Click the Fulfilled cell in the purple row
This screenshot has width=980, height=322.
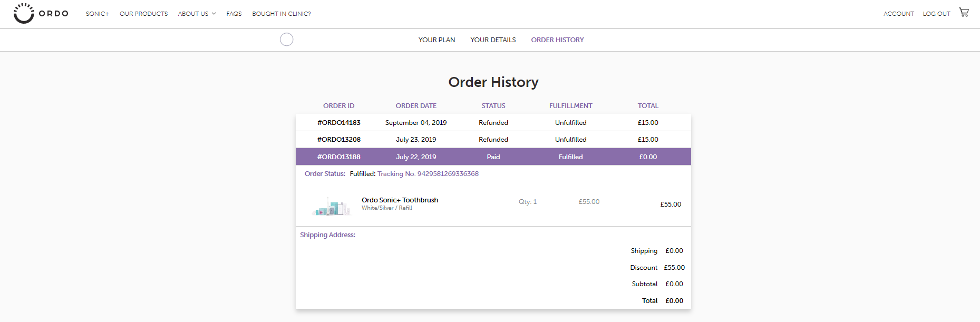(570, 157)
